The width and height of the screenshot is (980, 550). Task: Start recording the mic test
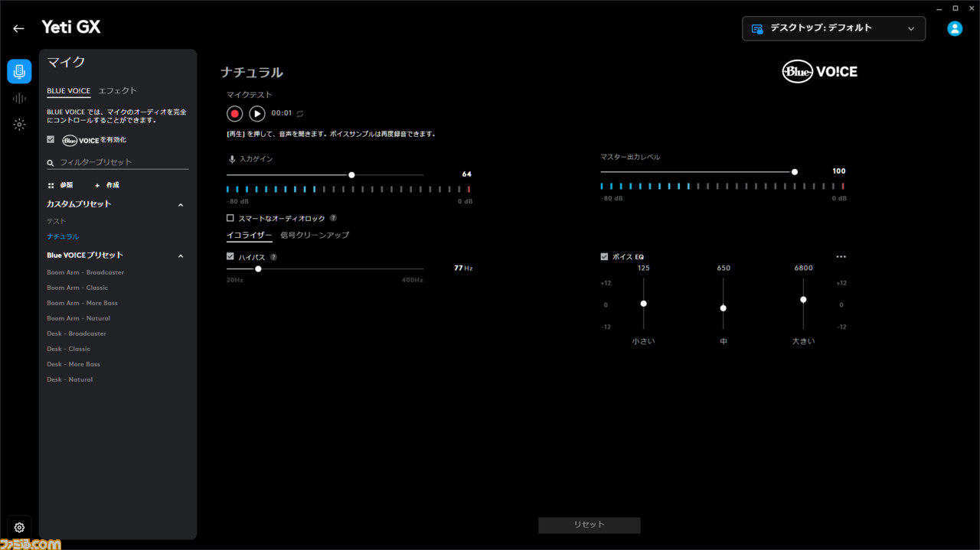coord(235,114)
